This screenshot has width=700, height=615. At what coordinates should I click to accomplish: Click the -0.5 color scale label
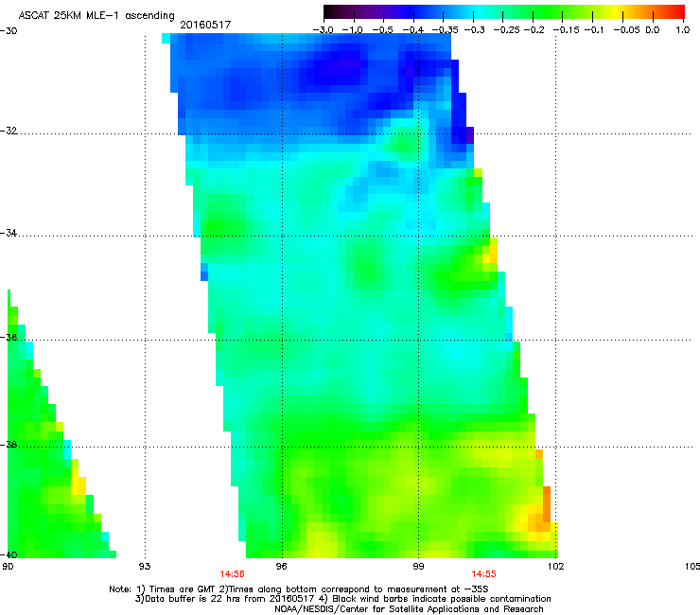pos(382,30)
